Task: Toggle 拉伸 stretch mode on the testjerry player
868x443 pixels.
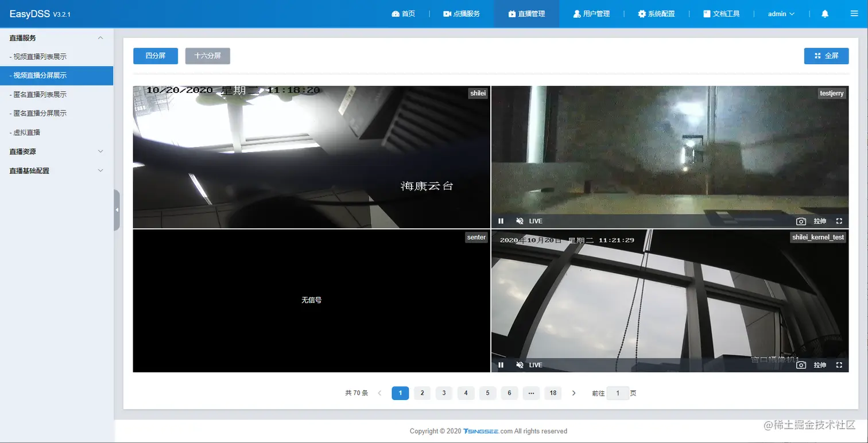Action: [820, 221]
